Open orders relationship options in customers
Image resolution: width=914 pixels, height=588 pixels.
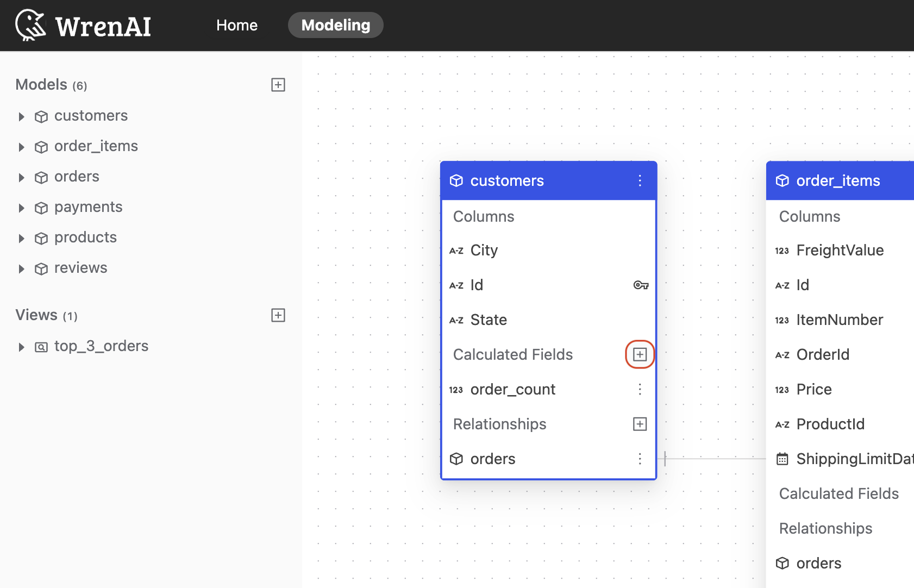coord(640,459)
